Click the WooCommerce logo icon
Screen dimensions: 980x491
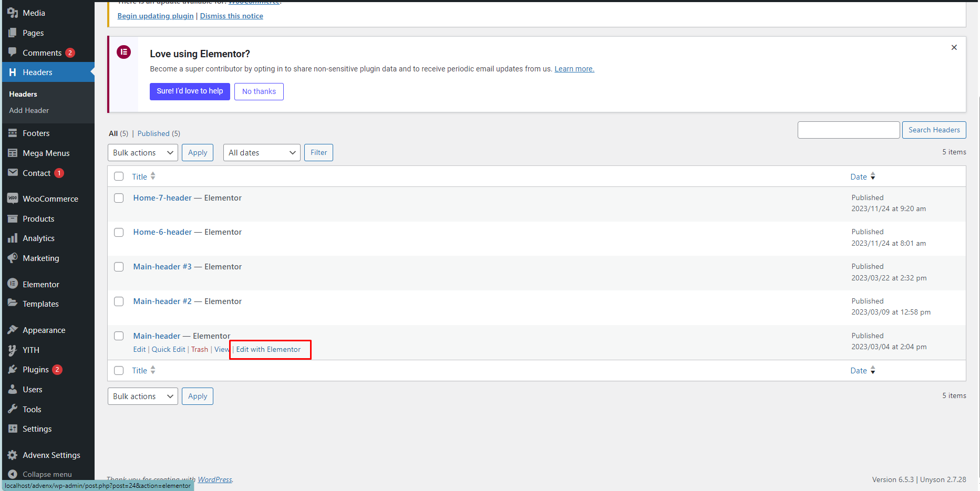pyautogui.click(x=13, y=199)
